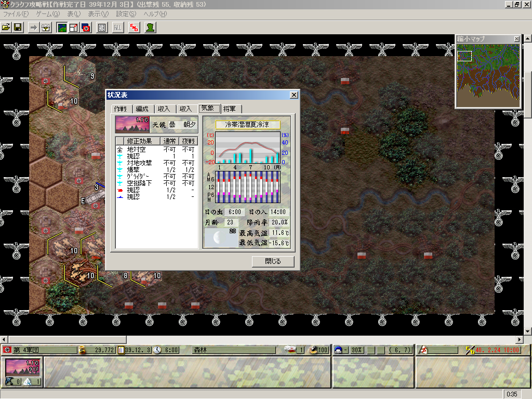The height and width of the screenshot is (399, 532).
Task: Click the 閉じる button in the dialog
Action: 273,261
